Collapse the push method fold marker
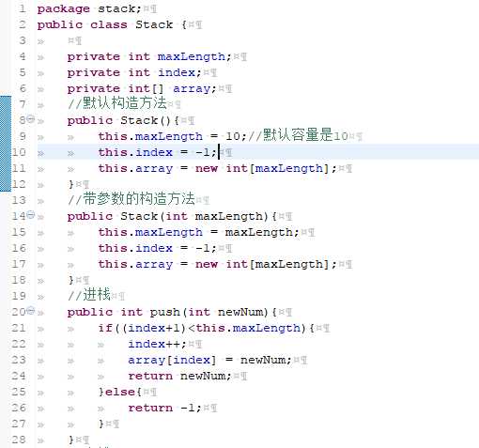 click(30, 310)
